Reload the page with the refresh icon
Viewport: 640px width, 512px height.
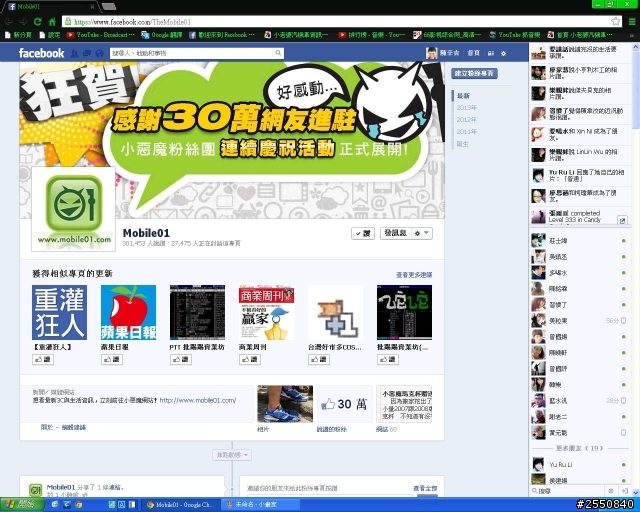pos(38,22)
